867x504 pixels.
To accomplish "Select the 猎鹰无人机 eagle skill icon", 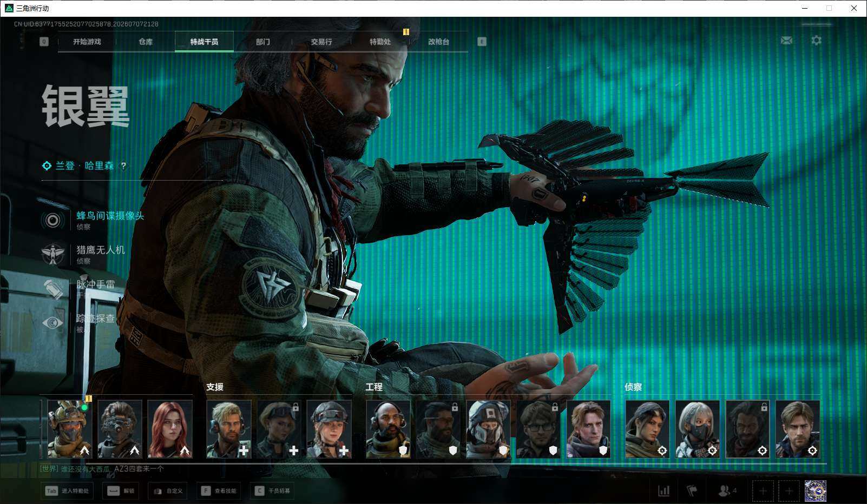I will click(x=52, y=254).
